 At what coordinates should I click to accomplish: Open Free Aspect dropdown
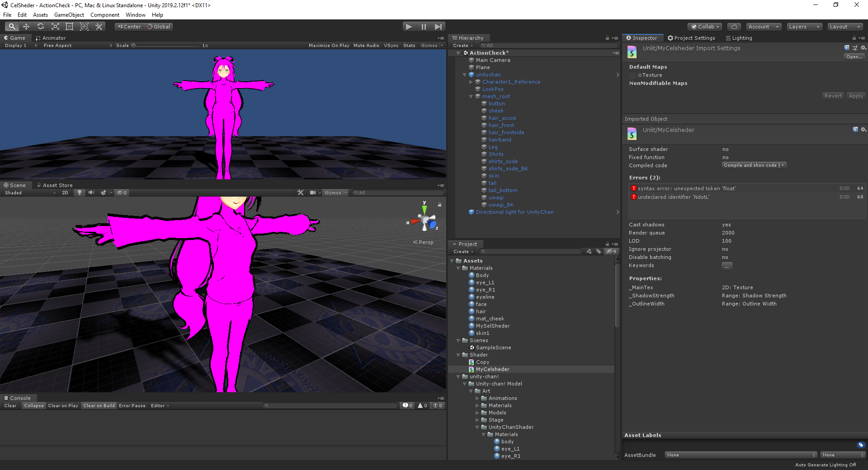[78, 46]
